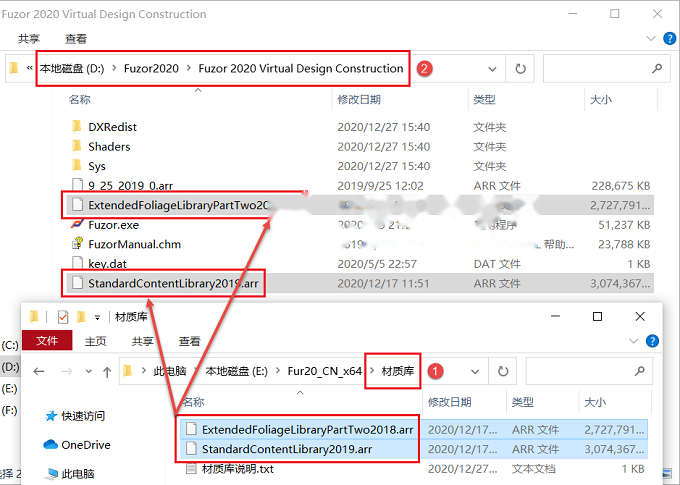Viewport: 680px width, 485px height.
Task: Switch to 查看 tab in 材质库
Action: point(190,341)
